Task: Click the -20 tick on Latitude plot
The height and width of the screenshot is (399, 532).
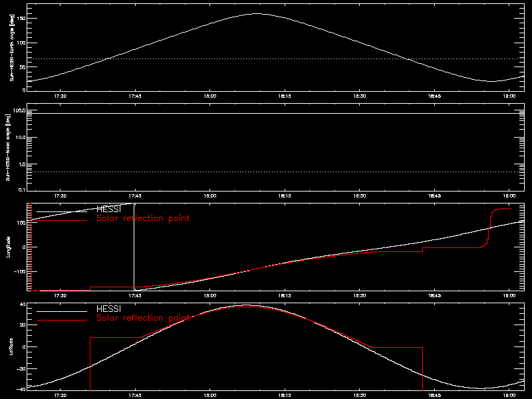Action: (21, 368)
